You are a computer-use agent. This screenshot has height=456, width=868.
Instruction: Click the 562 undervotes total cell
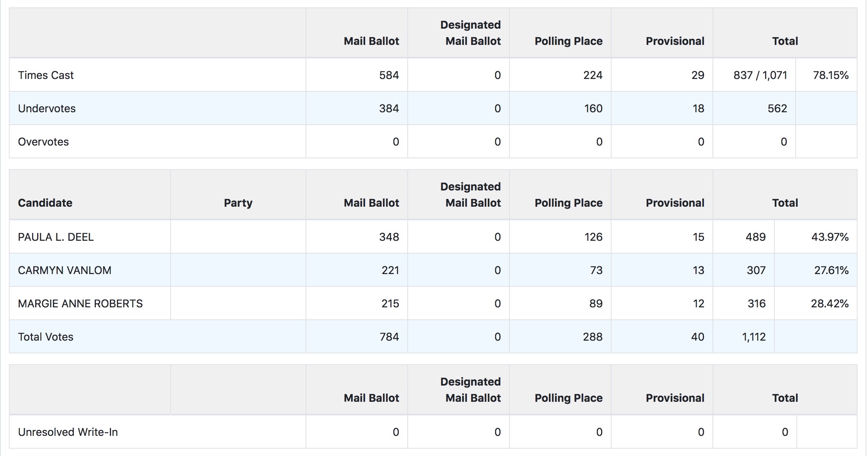777,108
